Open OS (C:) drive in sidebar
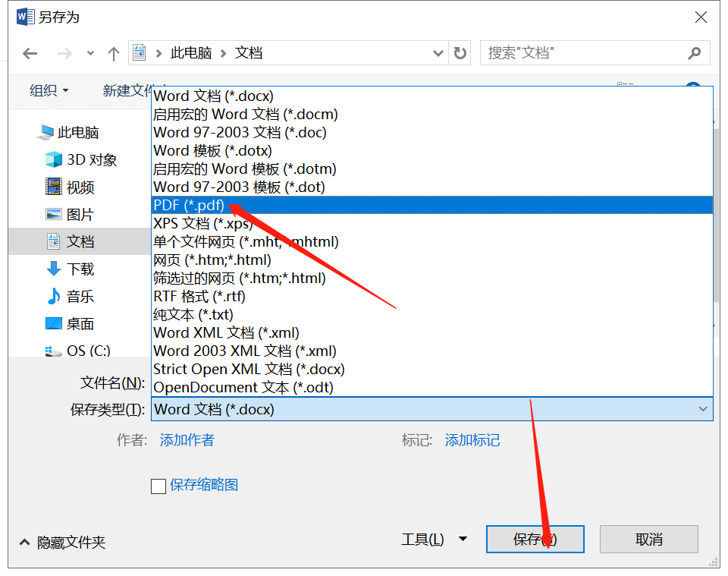Image resolution: width=728 pixels, height=576 pixels. click(x=77, y=351)
